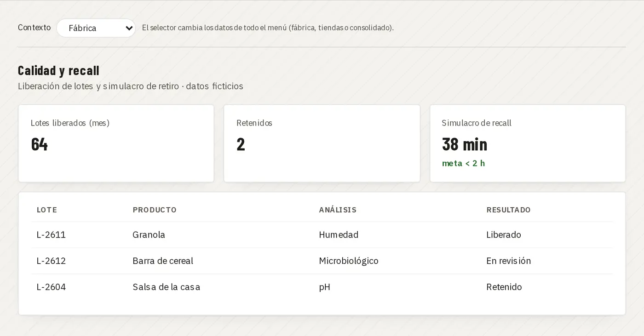The height and width of the screenshot is (336, 644).
Task: Select lot L-2604 cell
Action: pyautogui.click(x=51, y=287)
